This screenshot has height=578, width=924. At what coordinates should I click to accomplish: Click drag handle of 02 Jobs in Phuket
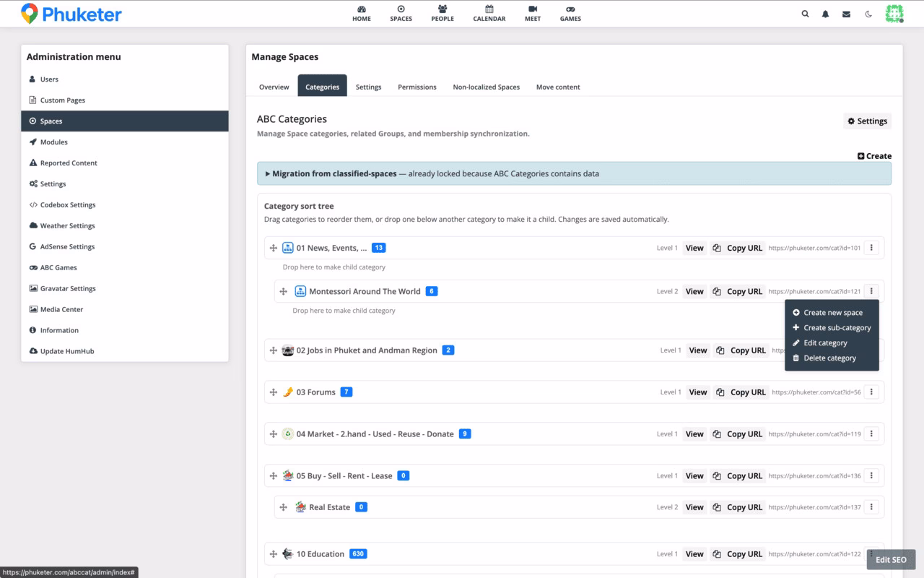point(274,350)
